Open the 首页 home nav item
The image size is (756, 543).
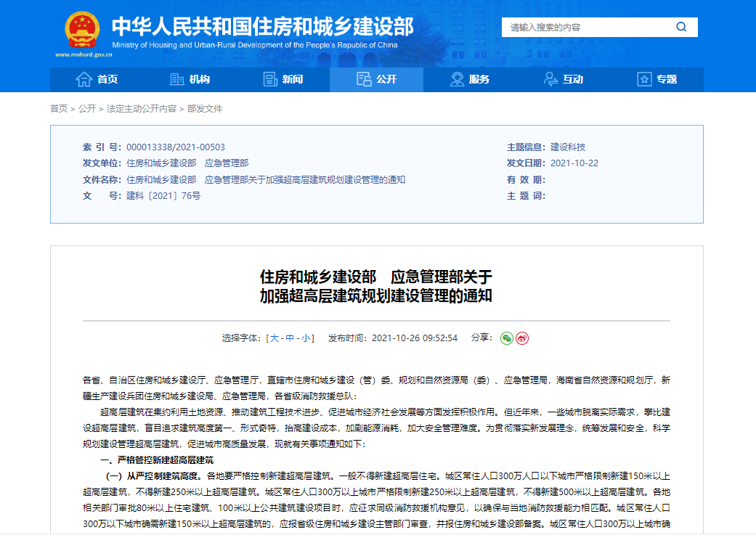[x=97, y=80]
